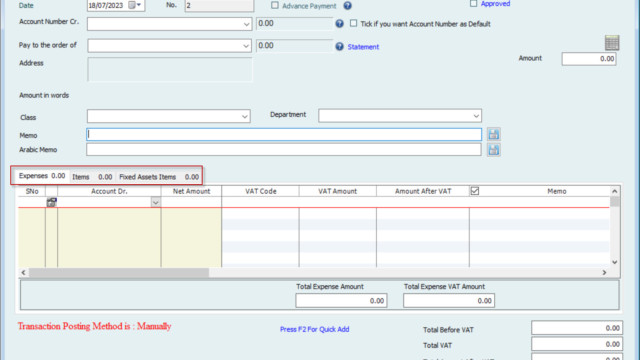Enable the Advance Payment checkbox
Screen dimensions: 640x360
(275, 5)
